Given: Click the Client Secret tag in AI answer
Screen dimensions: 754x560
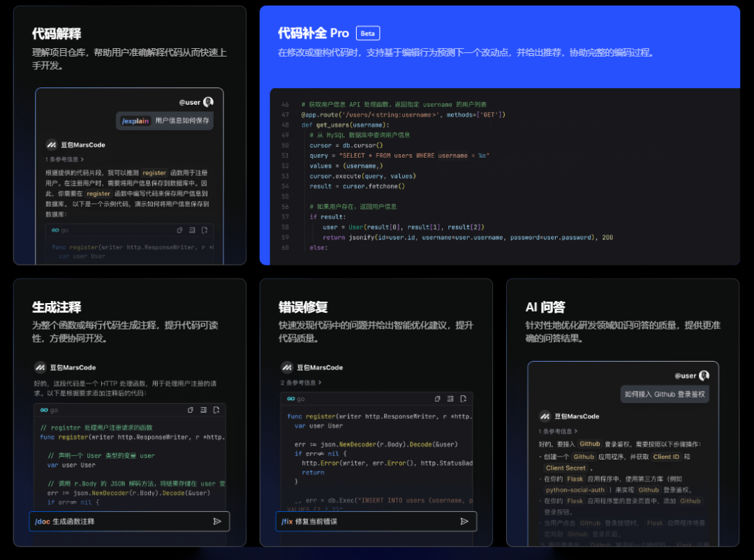Looking at the screenshot, I should (x=565, y=468).
